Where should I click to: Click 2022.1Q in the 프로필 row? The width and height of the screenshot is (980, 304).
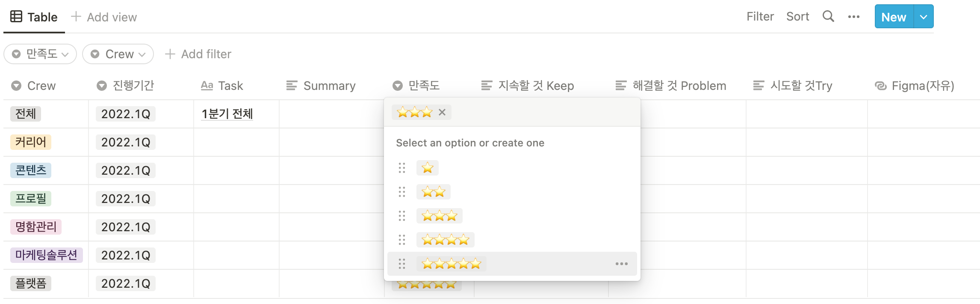126,199
